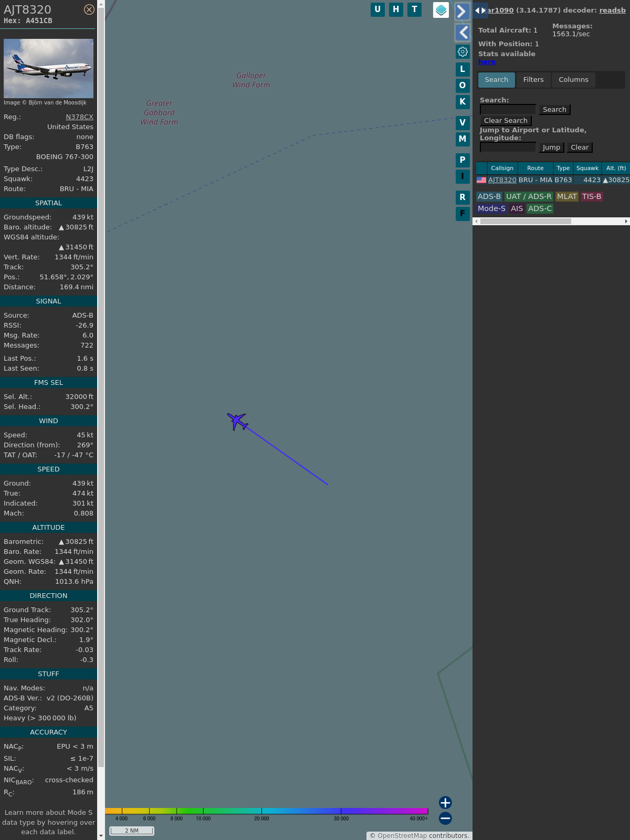Toggle the K map button

[463, 102]
